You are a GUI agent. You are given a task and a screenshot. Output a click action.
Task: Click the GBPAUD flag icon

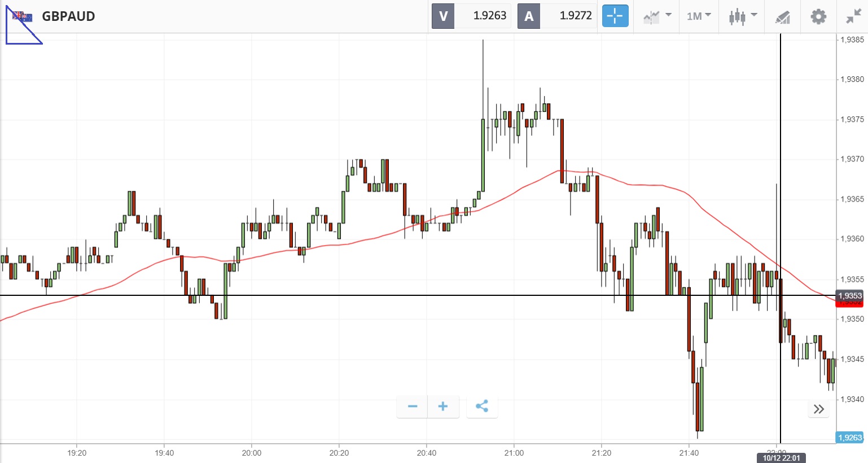pyautogui.click(x=23, y=16)
